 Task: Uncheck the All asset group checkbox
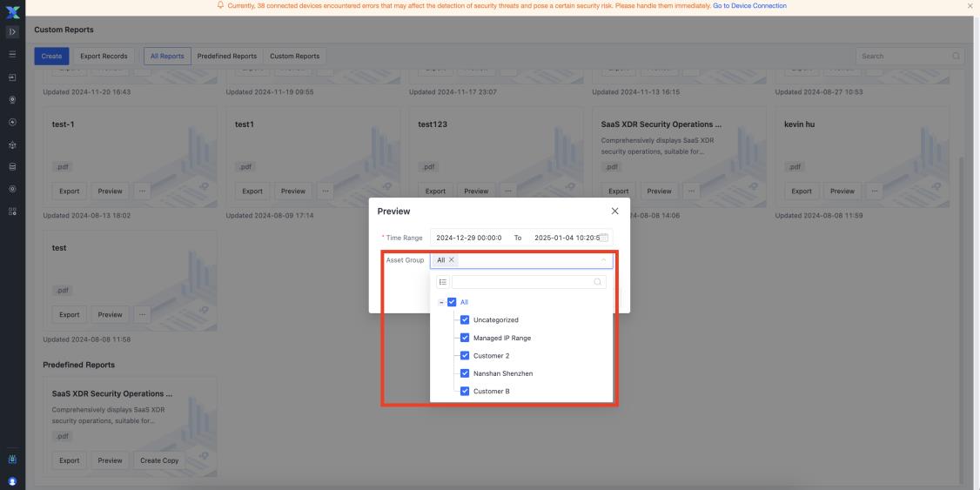pos(452,302)
